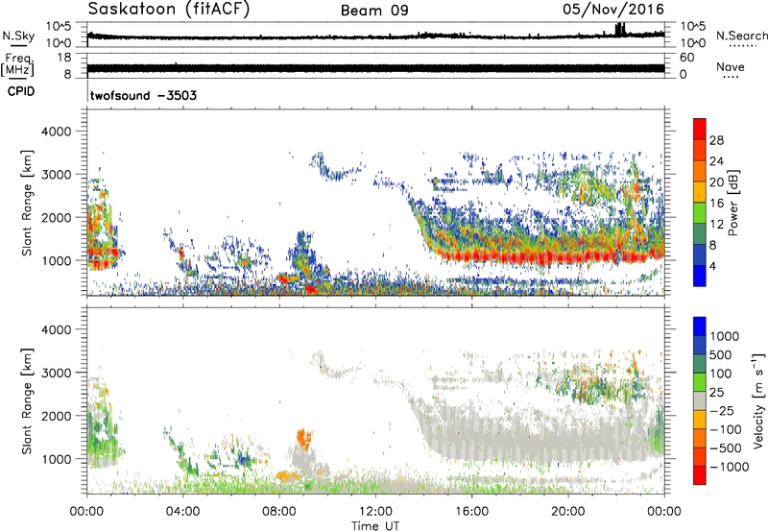Click the 'CPID' row label
This screenshot has height=532, width=768.
pos(21,91)
